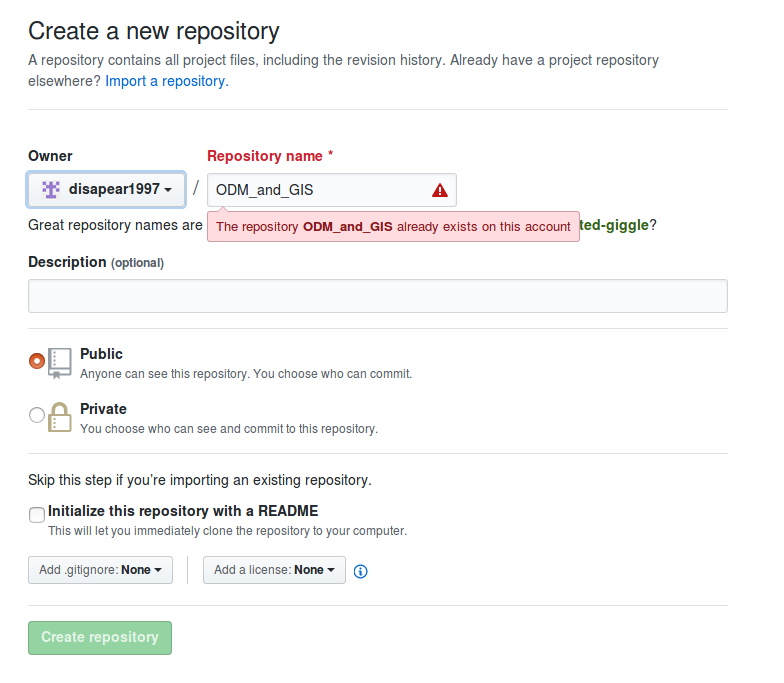Click 'Anyone can see this repository' text
The width and height of the screenshot is (784, 683).
coord(246,374)
